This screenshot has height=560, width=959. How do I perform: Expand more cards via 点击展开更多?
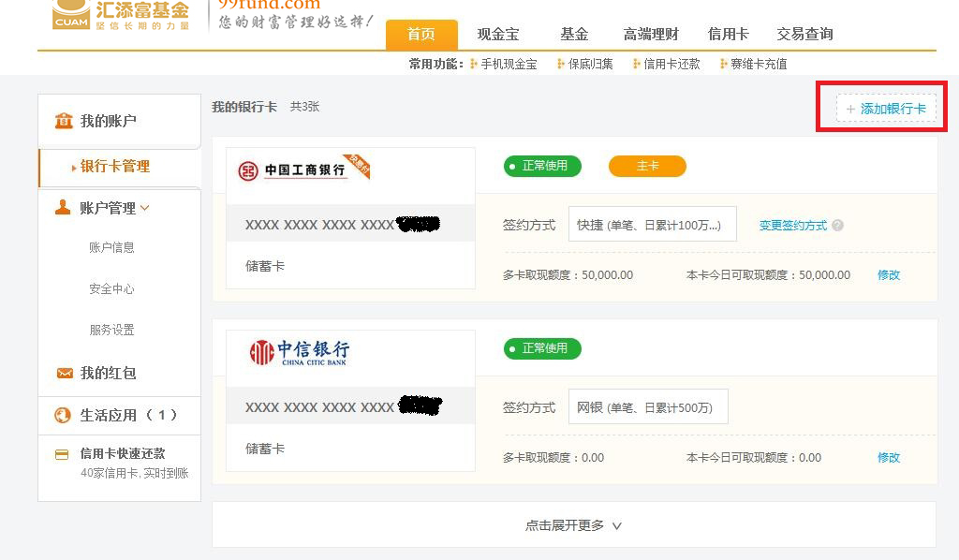[573, 525]
